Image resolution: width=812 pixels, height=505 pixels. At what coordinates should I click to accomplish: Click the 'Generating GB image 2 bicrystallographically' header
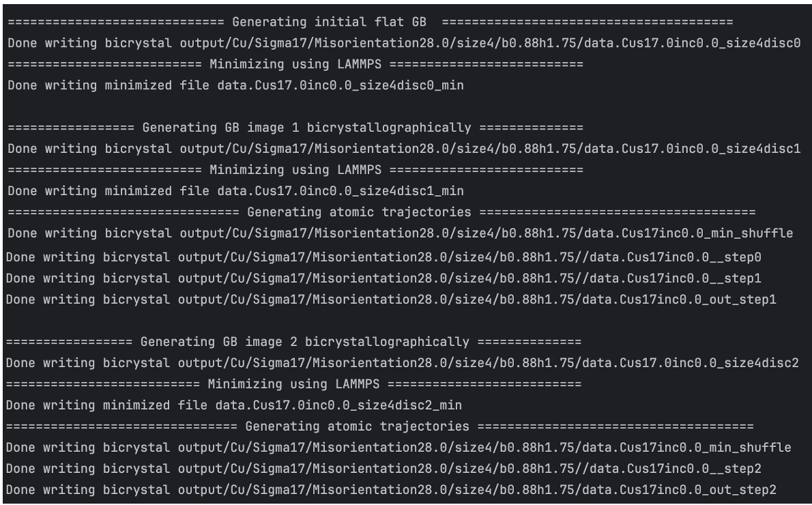pyautogui.click(x=294, y=341)
